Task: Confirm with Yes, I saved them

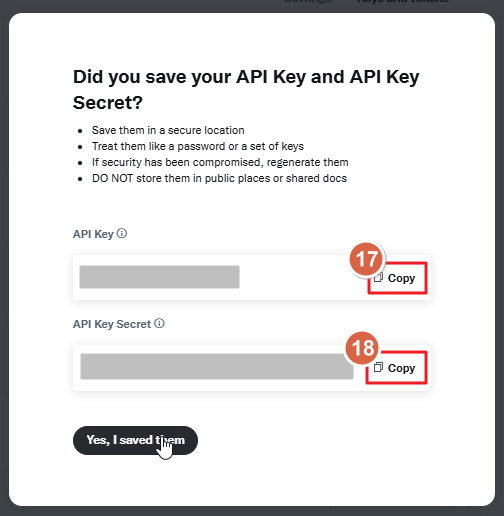Action: tap(135, 440)
